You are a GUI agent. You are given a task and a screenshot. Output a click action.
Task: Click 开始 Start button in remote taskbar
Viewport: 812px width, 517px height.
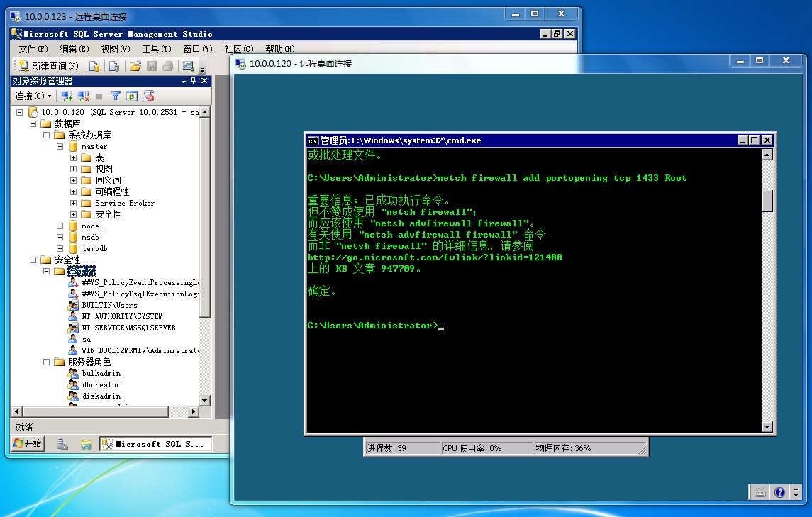click(x=28, y=443)
